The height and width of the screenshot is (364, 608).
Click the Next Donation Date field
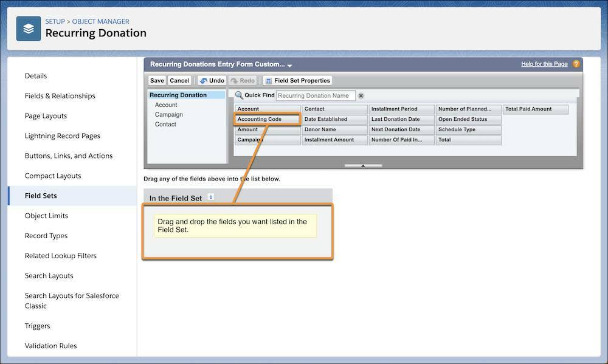(402, 129)
